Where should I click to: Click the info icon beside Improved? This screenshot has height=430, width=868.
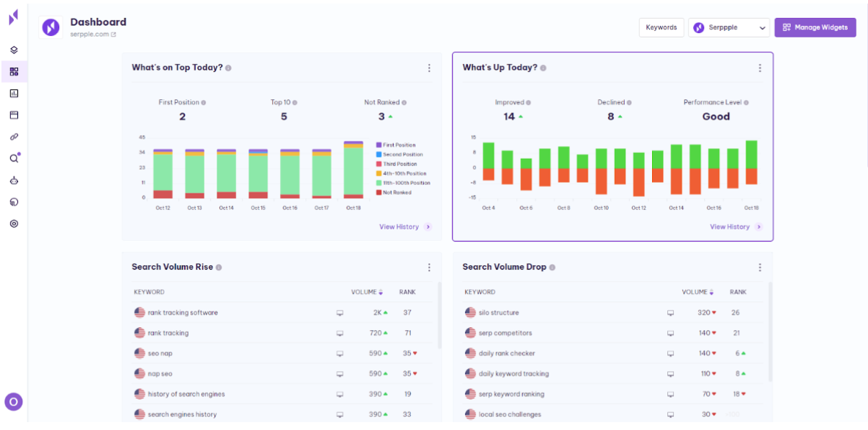click(x=528, y=103)
